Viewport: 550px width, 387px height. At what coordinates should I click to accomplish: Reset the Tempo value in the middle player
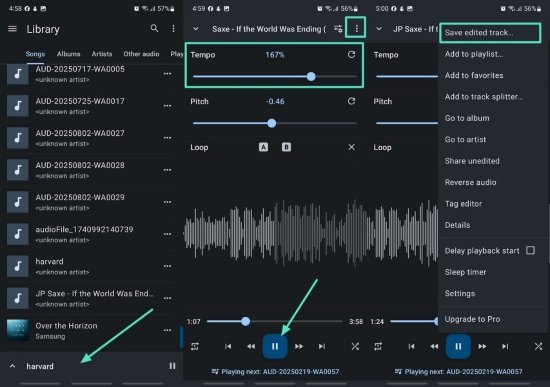[351, 54]
